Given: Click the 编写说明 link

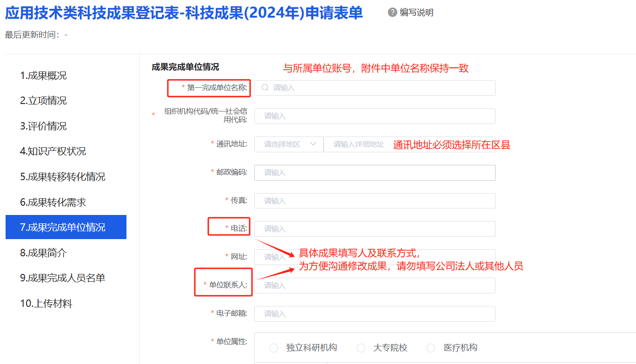Looking at the screenshot, I should click(x=417, y=13).
